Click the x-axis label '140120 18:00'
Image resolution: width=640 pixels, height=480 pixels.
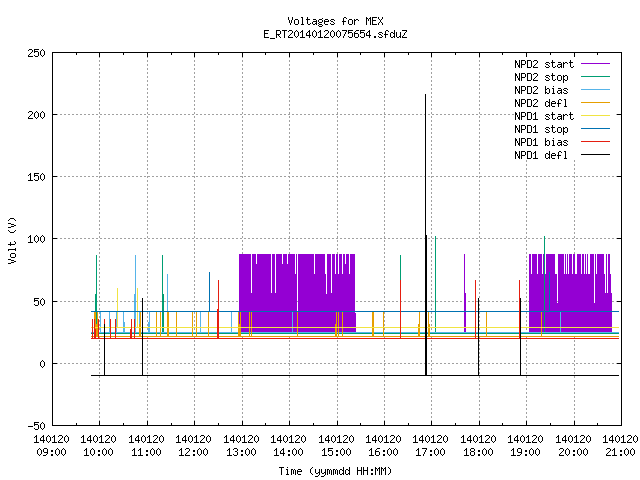point(478,446)
